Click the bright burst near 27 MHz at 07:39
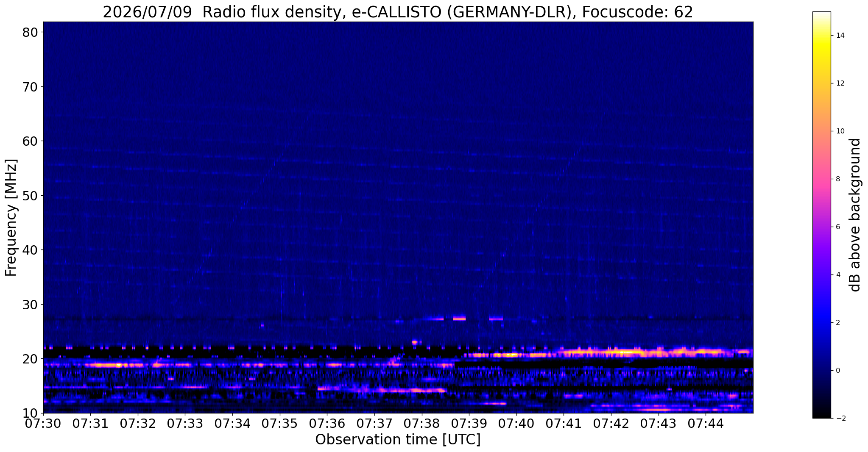The image size is (868, 452). tap(459, 319)
